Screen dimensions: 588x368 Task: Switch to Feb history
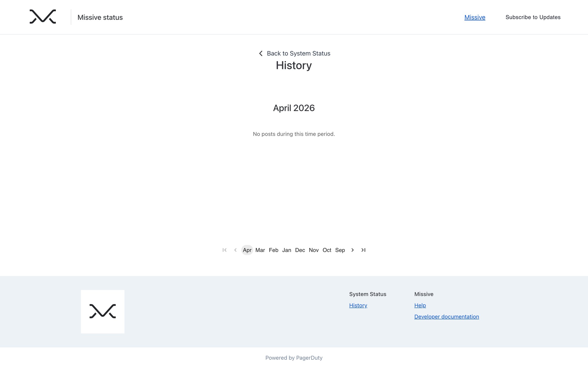[274, 250]
